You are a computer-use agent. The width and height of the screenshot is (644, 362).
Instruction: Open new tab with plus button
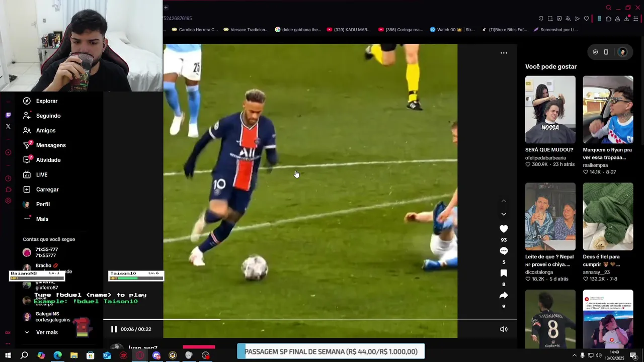click(166, 8)
